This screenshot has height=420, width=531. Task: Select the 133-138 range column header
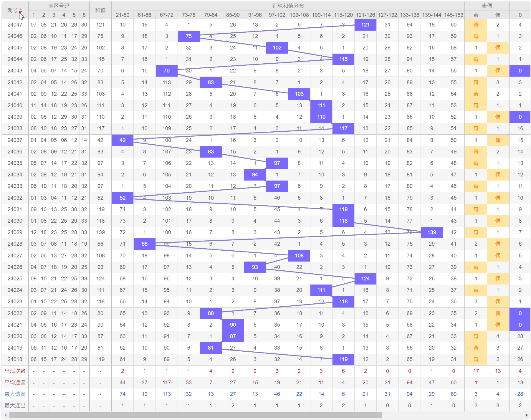(x=410, y=15)
